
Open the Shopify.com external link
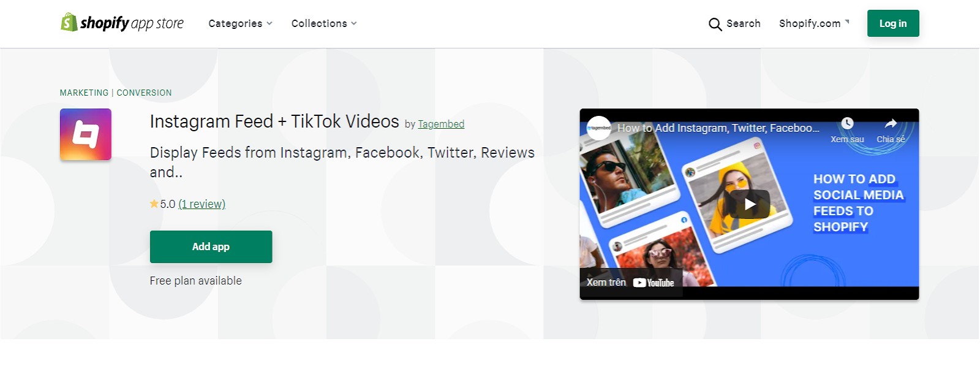tap(814, 23)
